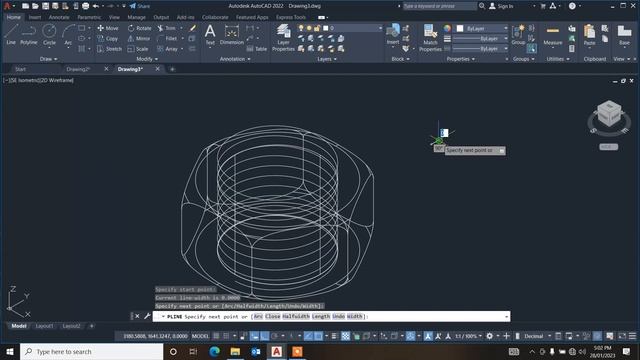This screenshot has width=640, height=360.
Task: Click the Move tool in Modify panel
Action: coord(108,28)
